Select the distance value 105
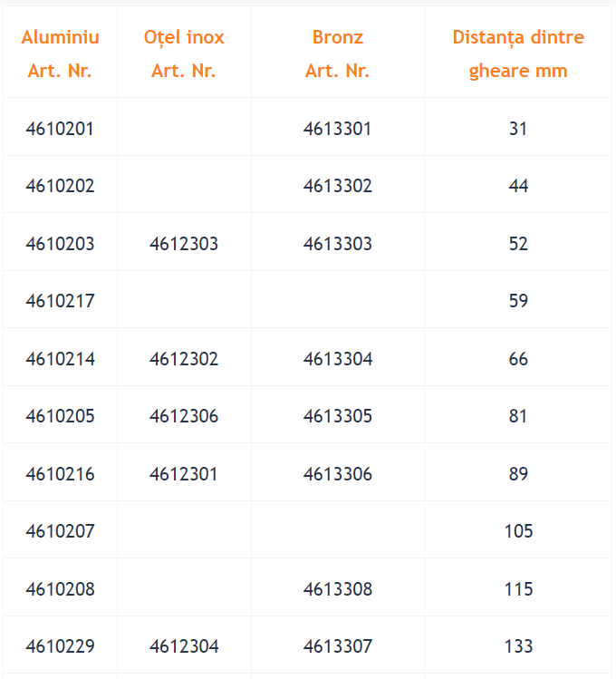 [x=519, y=531]
